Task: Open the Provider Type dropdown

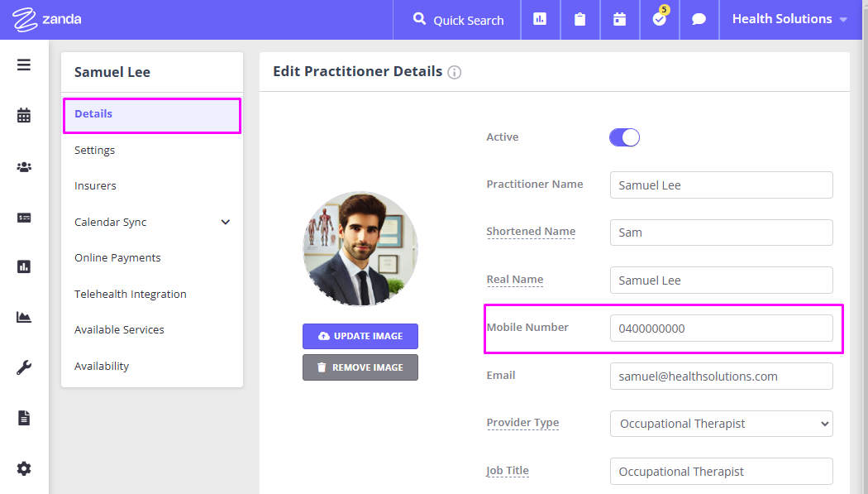Action: click(x=721, y=424)
